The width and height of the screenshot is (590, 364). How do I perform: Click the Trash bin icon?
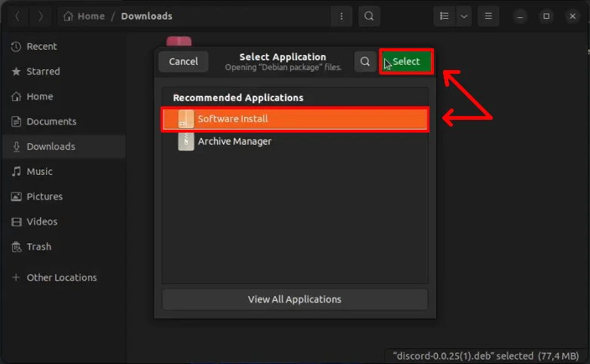16,246
